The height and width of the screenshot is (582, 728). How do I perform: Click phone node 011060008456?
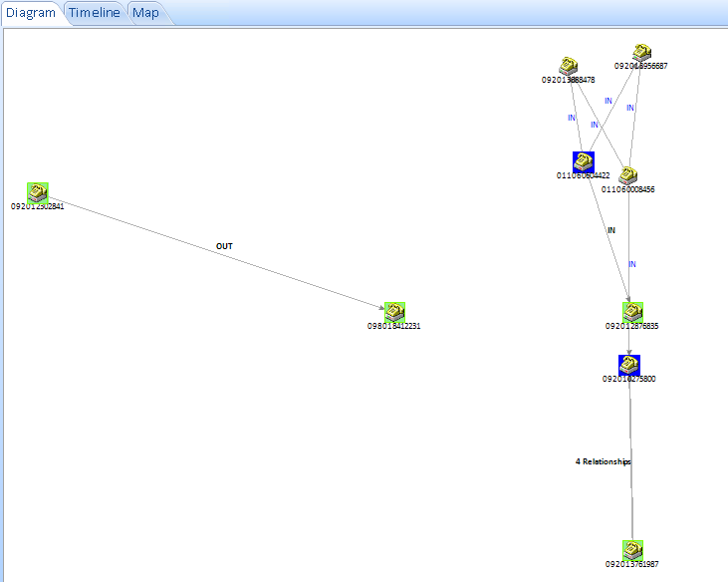628,175
